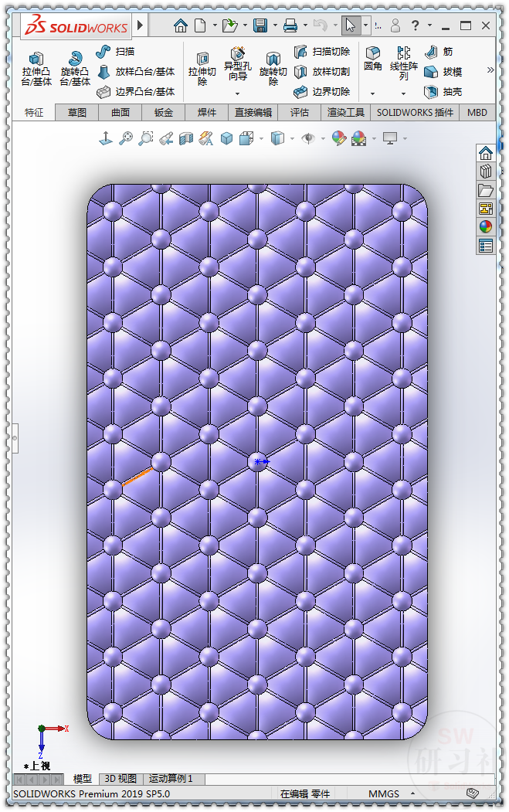Switch to the 焊件 (Weldments) tab

coord(206,112)
